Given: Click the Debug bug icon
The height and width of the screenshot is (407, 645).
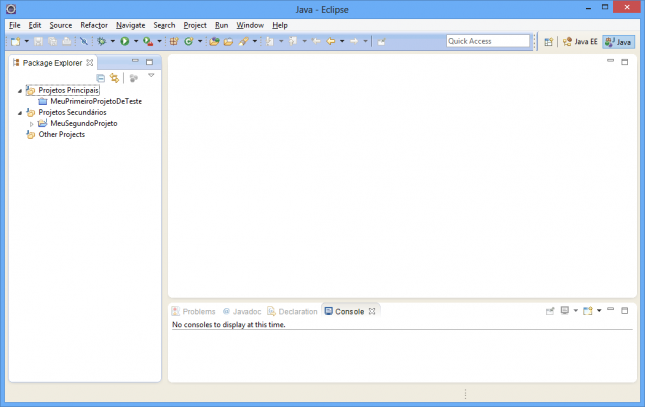Looking at the screenshot, I should [x=102, y=41].
